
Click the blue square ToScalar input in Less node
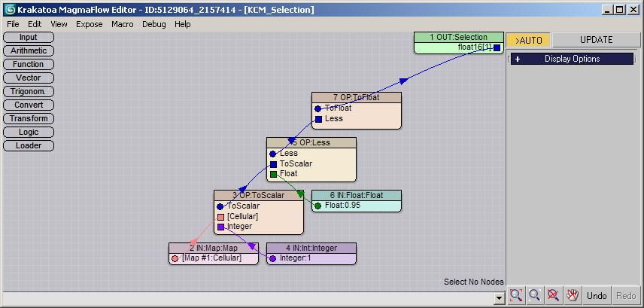tap(273, 164)
